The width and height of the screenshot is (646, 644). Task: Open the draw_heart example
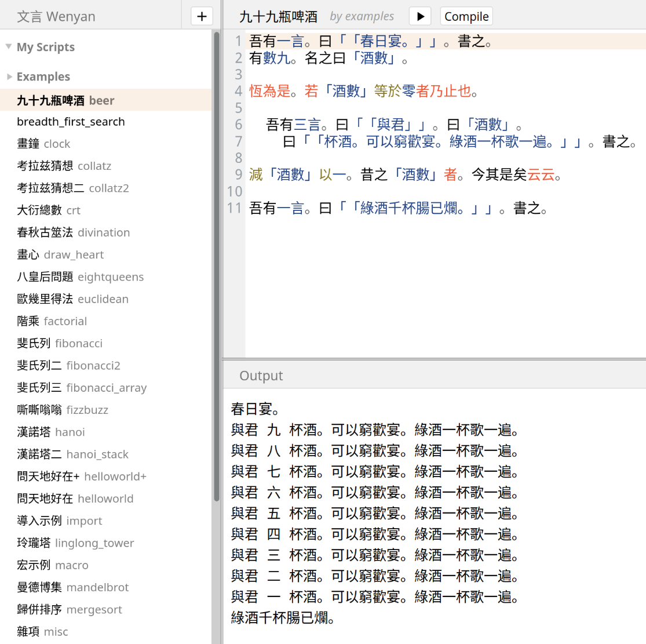click(x=60, y=255)
